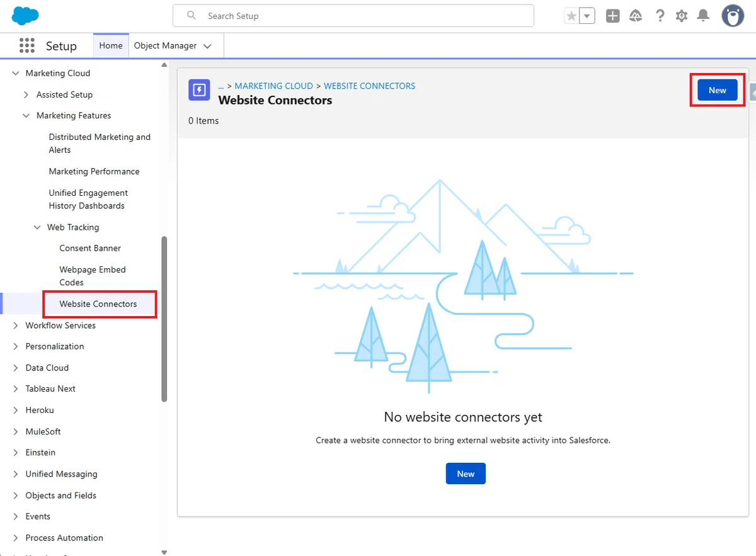Open the Trailhead guidance icon
This screenshot has height=556, width=756.
click(x=636, y=16)
